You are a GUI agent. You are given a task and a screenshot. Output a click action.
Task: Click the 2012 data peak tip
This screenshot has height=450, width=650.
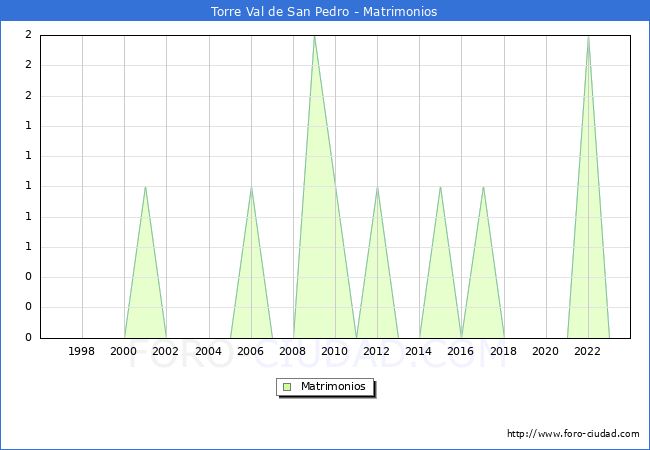tap(377, 187)
